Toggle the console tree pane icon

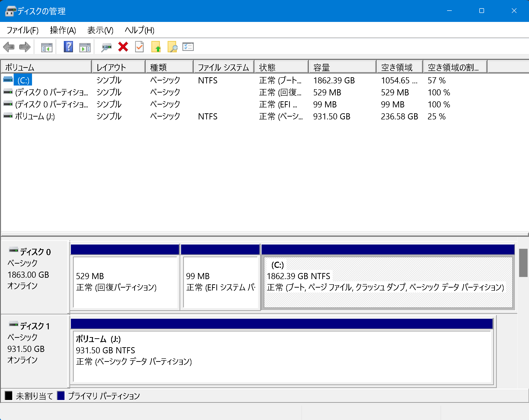coord(47,47)
